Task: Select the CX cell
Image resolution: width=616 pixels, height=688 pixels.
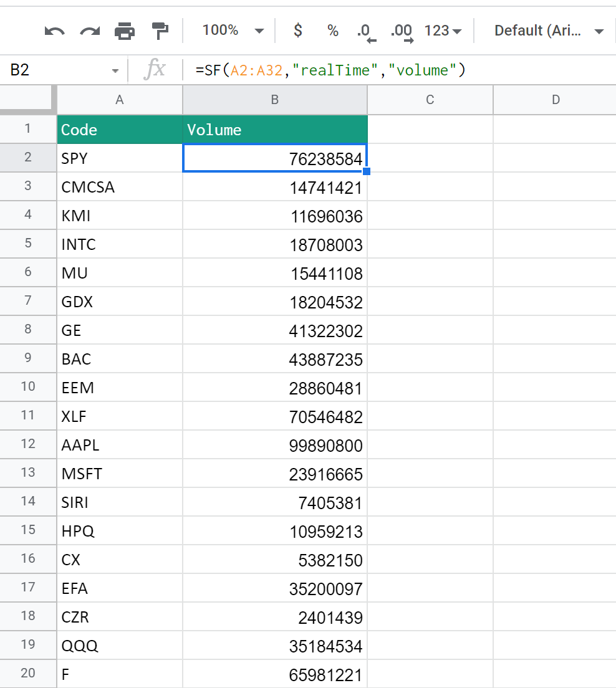Action: coord(120,560)
